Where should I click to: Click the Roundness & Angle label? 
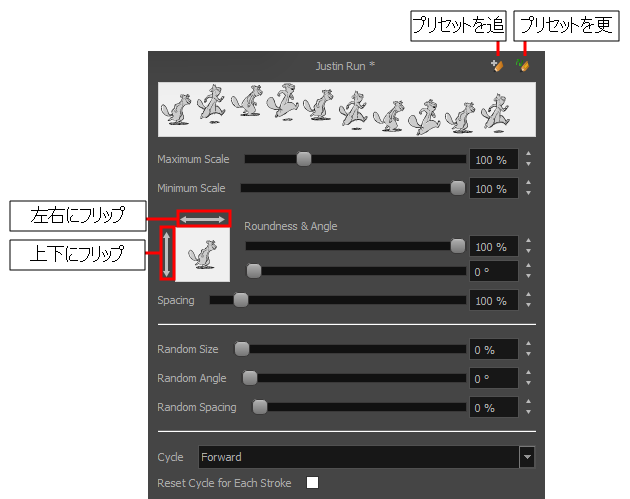coord(290,226)
